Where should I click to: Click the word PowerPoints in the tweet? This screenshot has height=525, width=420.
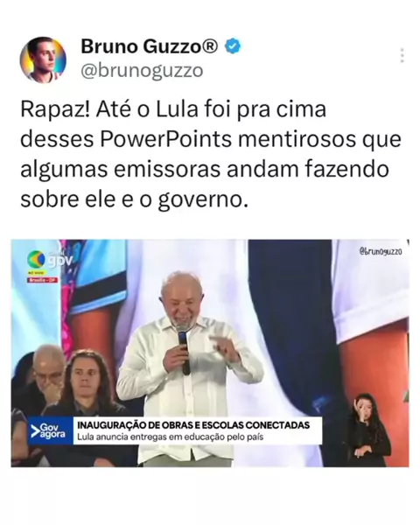(165, 140)
